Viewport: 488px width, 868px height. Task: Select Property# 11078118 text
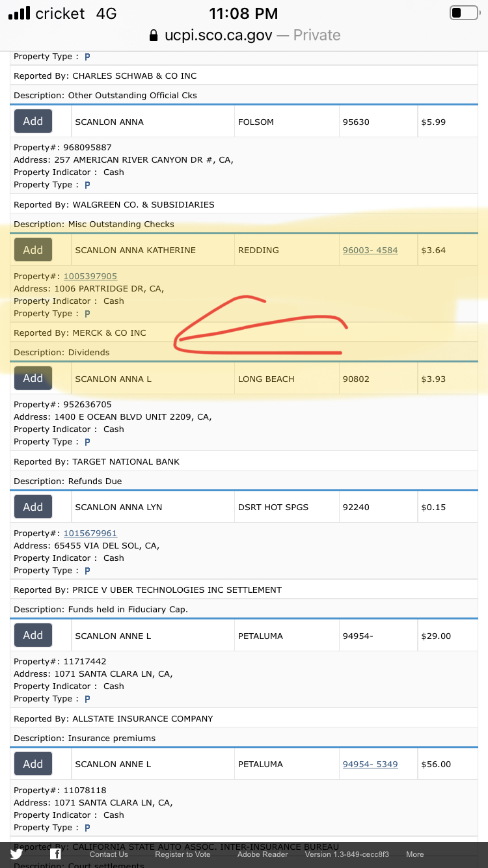60,790
